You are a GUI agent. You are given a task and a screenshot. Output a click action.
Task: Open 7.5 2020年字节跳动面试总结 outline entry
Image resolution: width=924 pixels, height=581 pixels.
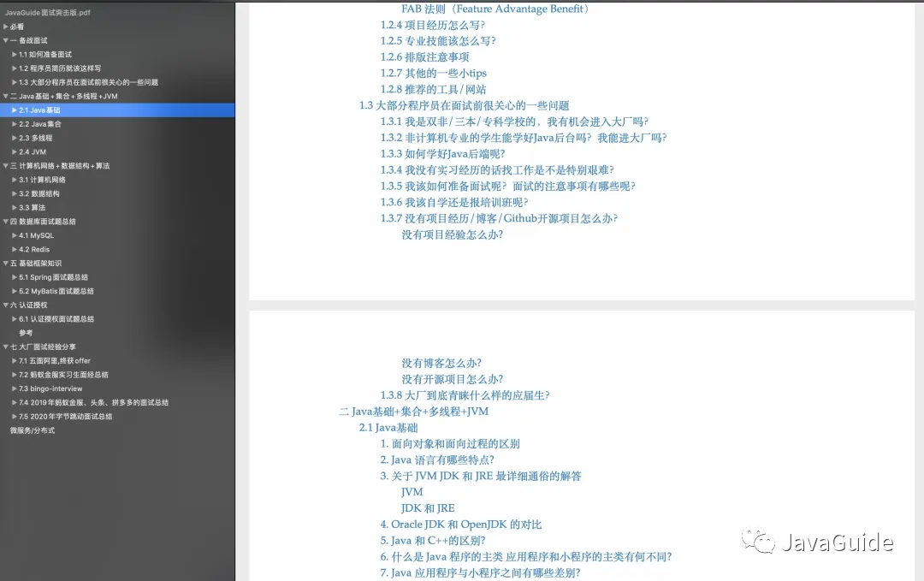65,417
